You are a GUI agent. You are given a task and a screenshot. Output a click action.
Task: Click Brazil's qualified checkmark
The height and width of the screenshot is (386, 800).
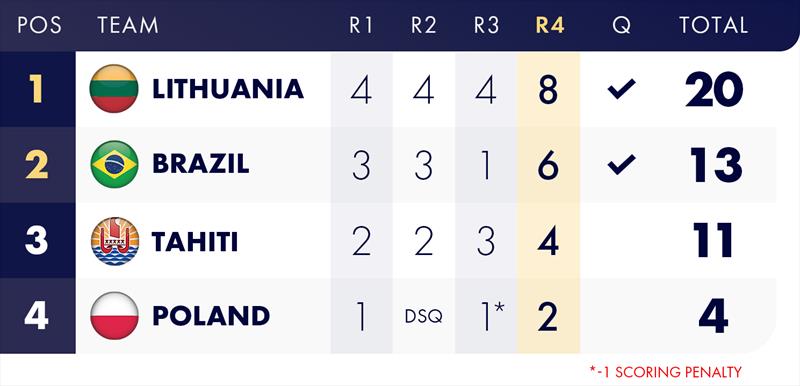tap(621, 164)
